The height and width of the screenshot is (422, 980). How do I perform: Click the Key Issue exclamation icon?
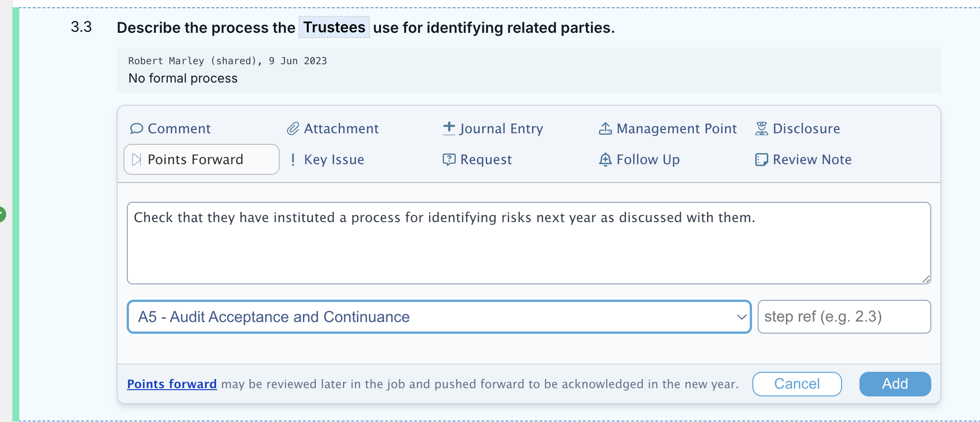coord(293,159)
